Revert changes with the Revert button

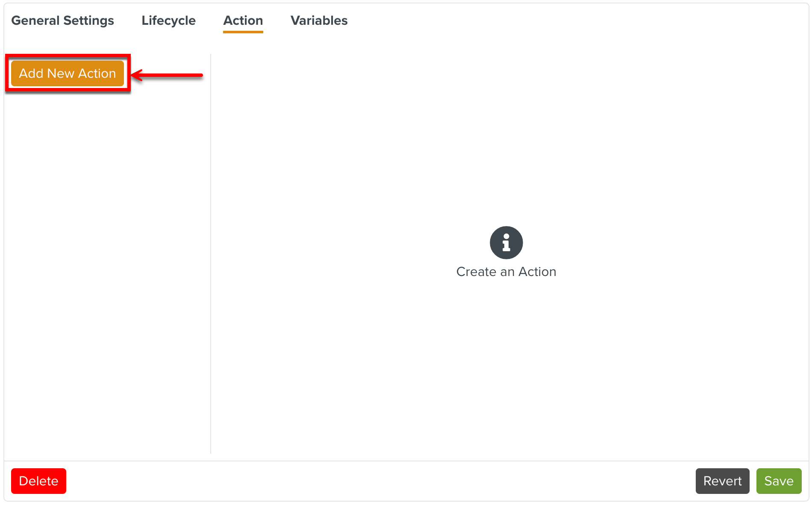pyautogui.click(x=722, y=481)
